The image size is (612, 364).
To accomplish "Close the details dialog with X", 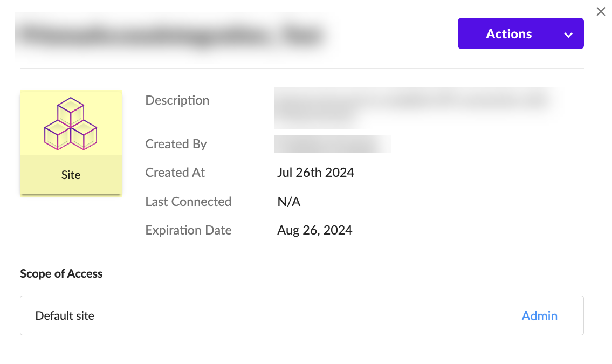I will coord(601,11).
